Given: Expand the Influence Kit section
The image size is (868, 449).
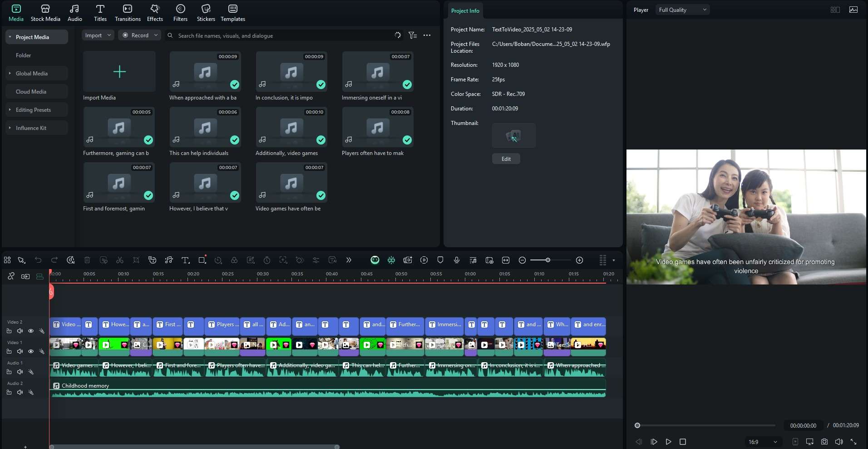Looking at the screenshot, I should point(10,128).
